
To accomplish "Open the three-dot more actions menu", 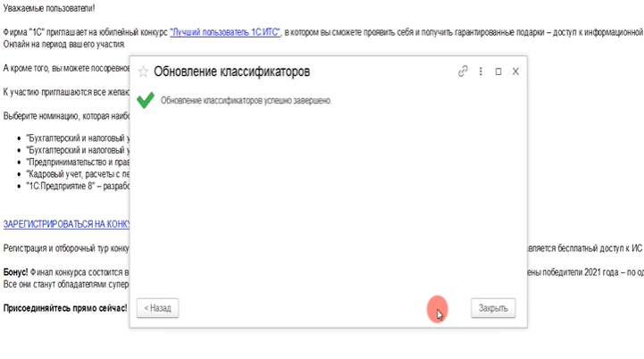I will click(481, 71).
